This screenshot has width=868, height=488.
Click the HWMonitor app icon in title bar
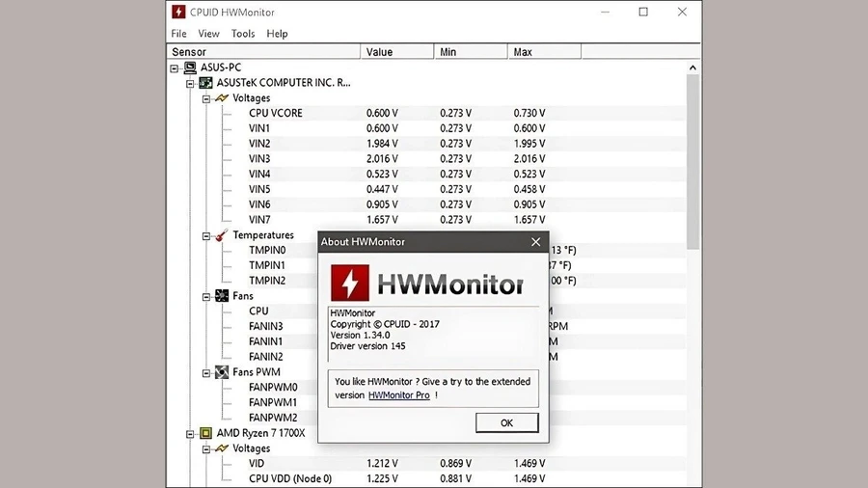[x=178, y=12]
